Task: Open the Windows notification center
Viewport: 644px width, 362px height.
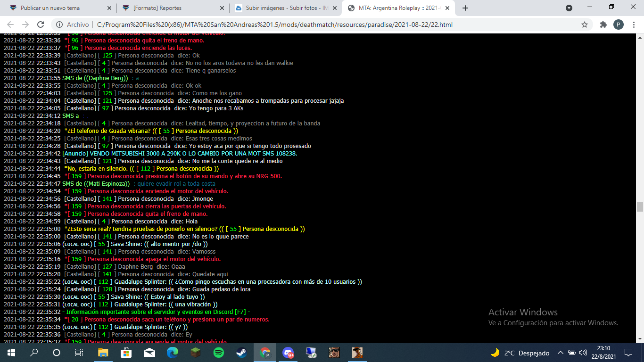Action: pos(628,353)
